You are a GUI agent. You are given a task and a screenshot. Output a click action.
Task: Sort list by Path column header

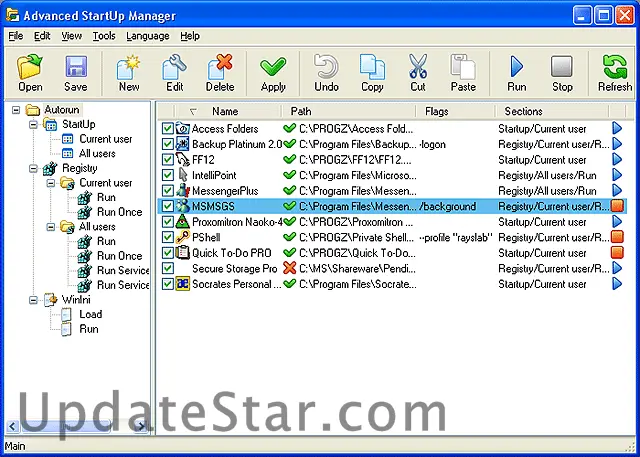348,111
